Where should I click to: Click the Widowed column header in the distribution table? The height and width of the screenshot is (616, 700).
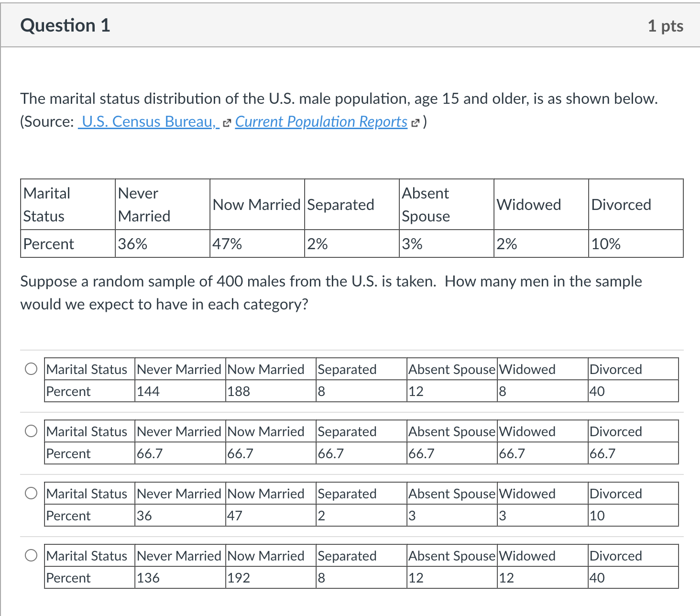click(x=528, y=204)
